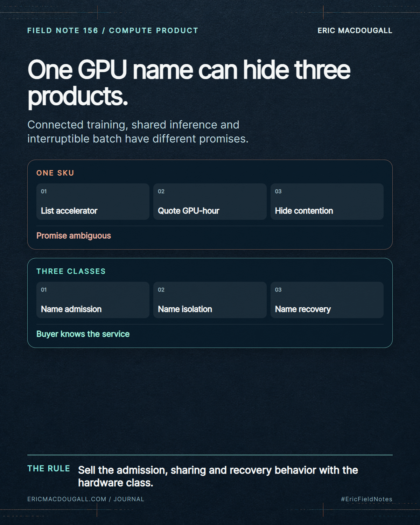Click the Name admission card
Image resolution: width=420 pixels, height=525 pixels.
tap(93, 300)
